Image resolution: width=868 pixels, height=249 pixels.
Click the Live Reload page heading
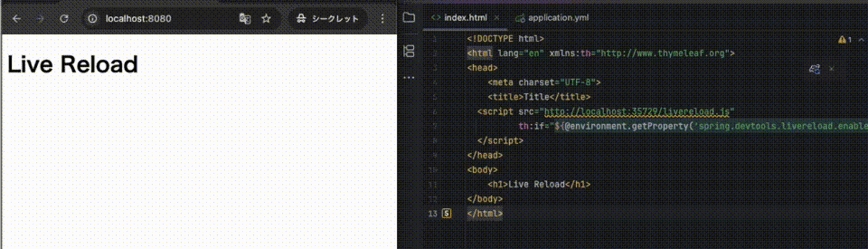(x=72, y=64)
